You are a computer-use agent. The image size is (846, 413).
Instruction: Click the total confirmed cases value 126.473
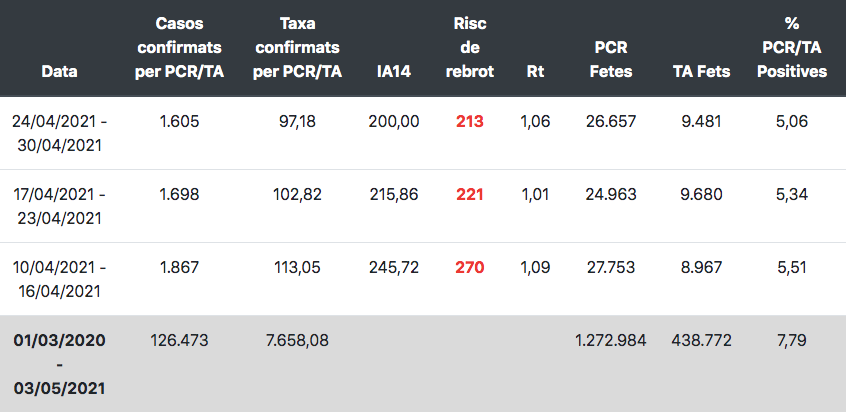click(180, 341)
